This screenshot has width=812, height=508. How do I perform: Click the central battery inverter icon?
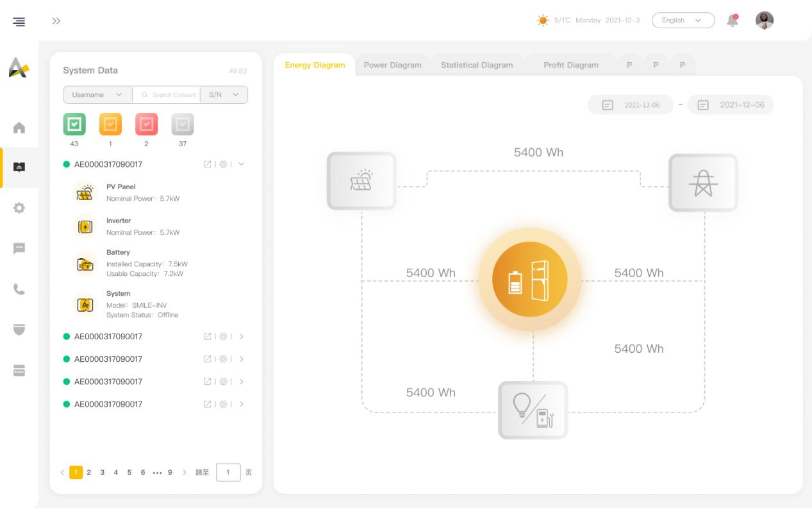[529, 279]
